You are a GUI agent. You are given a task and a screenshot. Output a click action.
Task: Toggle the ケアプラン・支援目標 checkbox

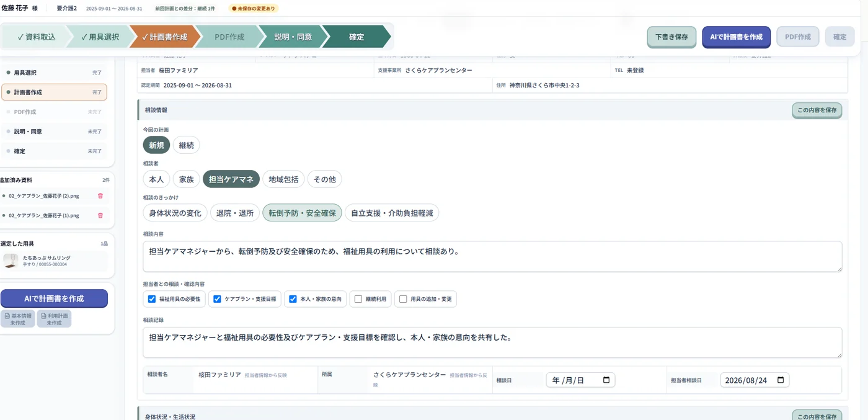pyautogui.click(x=217, y=299)
